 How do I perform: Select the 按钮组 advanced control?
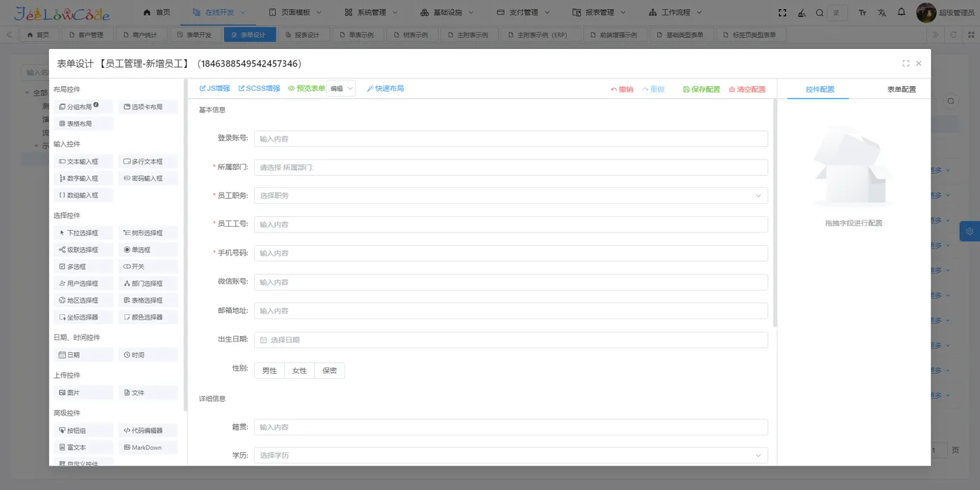(x=83, y=430)
